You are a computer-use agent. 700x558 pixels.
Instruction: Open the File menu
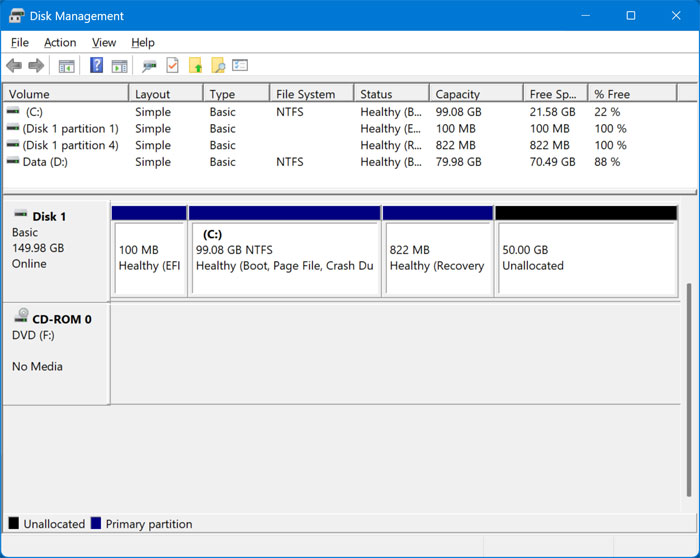[20, 42]
